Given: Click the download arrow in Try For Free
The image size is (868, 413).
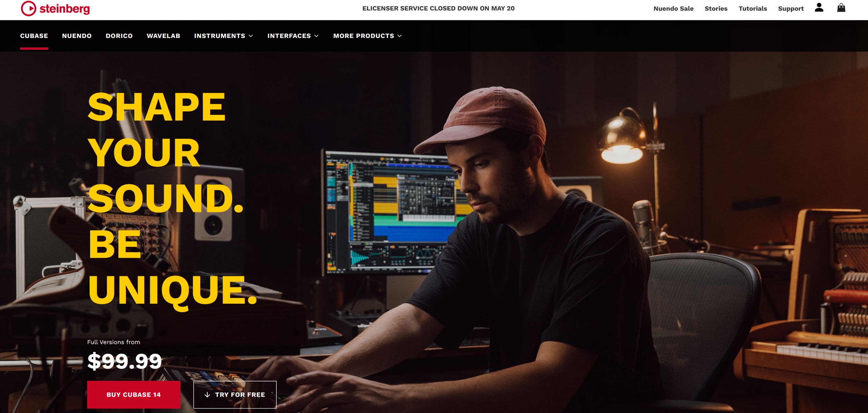Looking at the screenshot, I should [x=208, y=395].
